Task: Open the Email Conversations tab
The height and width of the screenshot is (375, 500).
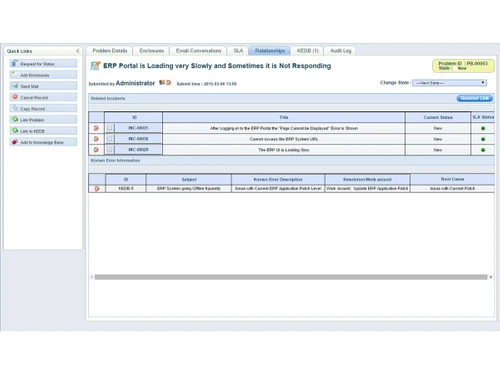Action: coord(198,51)
